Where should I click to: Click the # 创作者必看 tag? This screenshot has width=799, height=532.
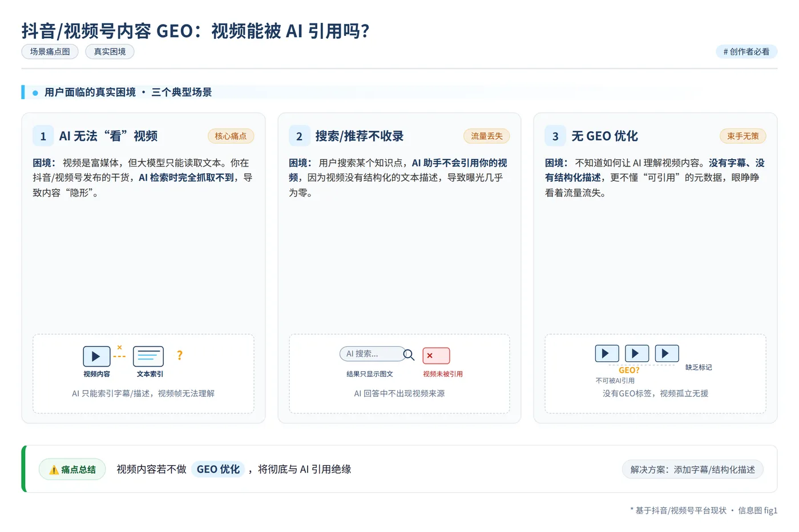(746, 51)
